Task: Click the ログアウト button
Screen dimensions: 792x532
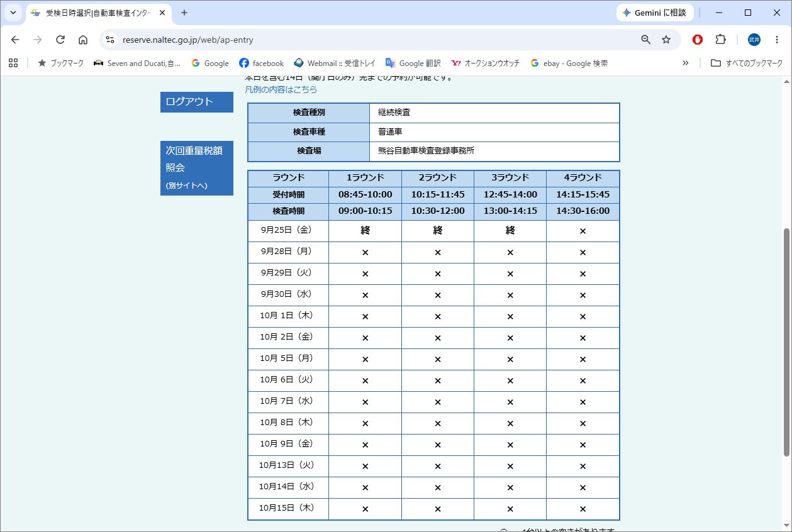Action: pos(197,102)
